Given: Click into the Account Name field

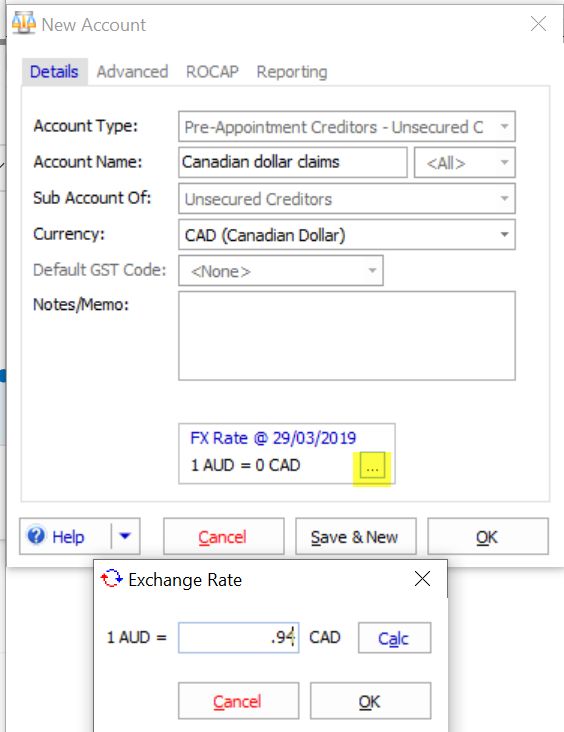Looking at the screenshot, I should coord(293,162).
